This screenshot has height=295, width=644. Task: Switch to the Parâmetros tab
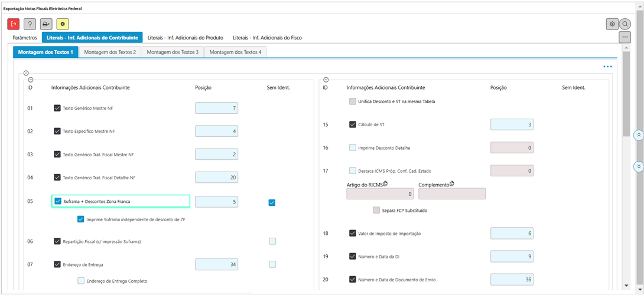tap(25, 38)
